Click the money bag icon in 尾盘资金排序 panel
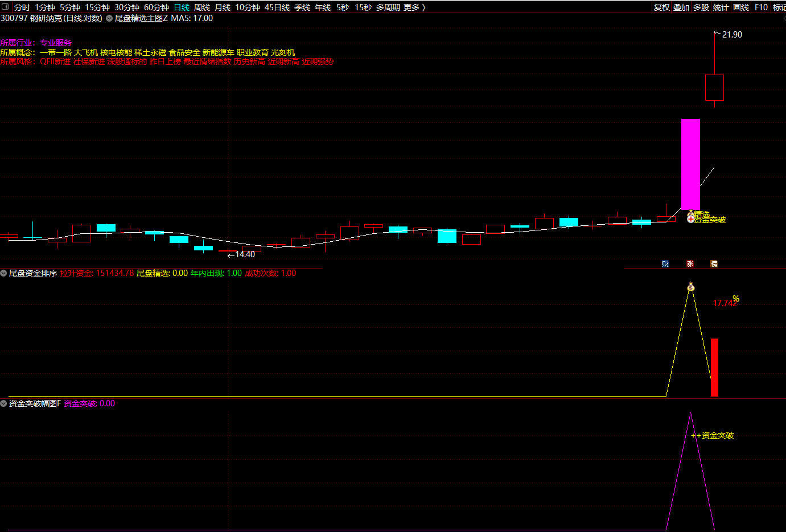786x532 pixels. click(690, 287)
